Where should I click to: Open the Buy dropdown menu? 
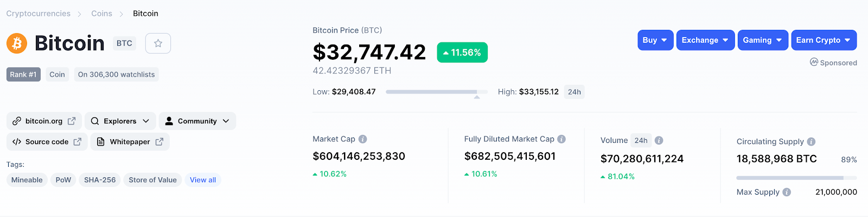[655, 40]
